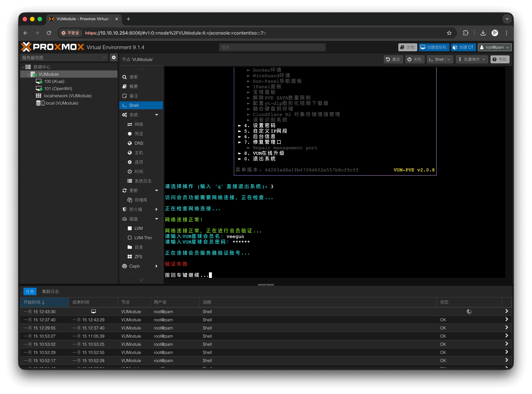
Task: Click the browser downloads icon
Action: click(483, 33)
